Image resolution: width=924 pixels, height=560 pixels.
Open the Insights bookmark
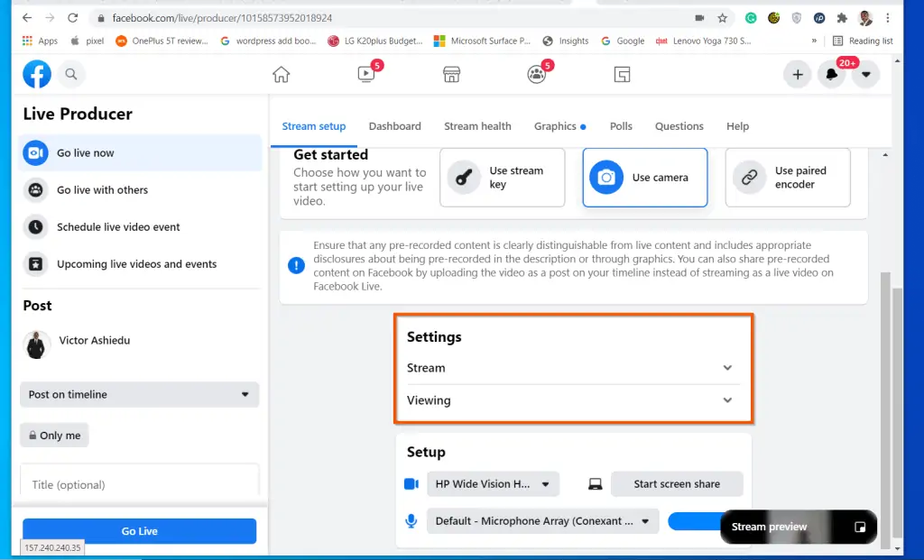pyautogui.click(x=566, y=41)
